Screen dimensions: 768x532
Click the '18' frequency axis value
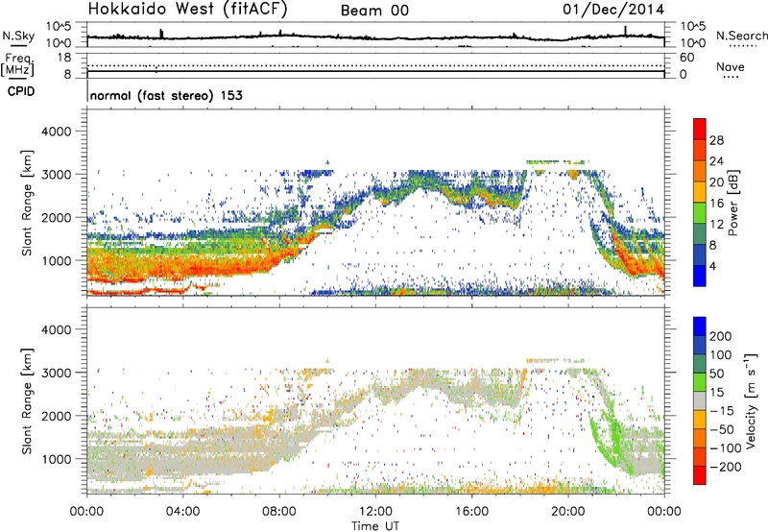click(64, 58)
